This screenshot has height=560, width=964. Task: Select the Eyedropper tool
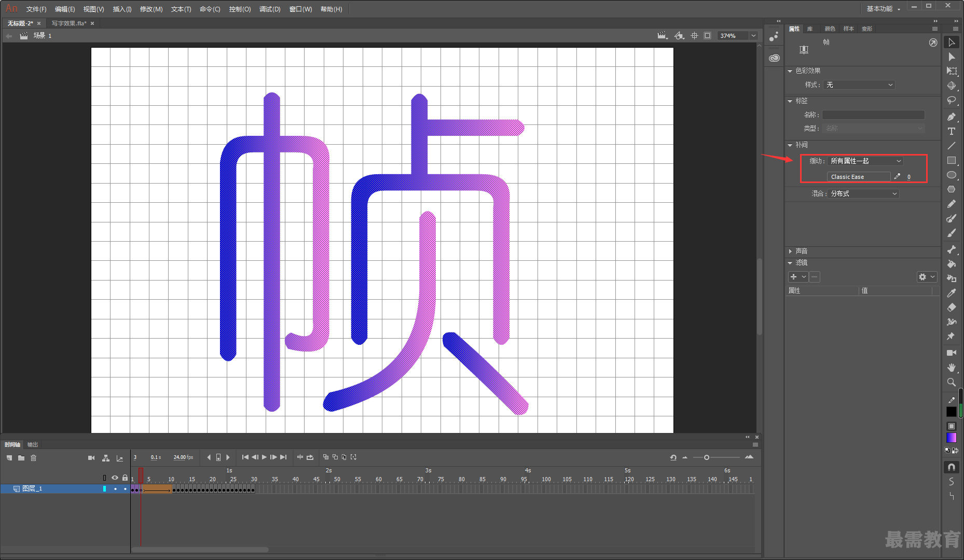[951, 293]
